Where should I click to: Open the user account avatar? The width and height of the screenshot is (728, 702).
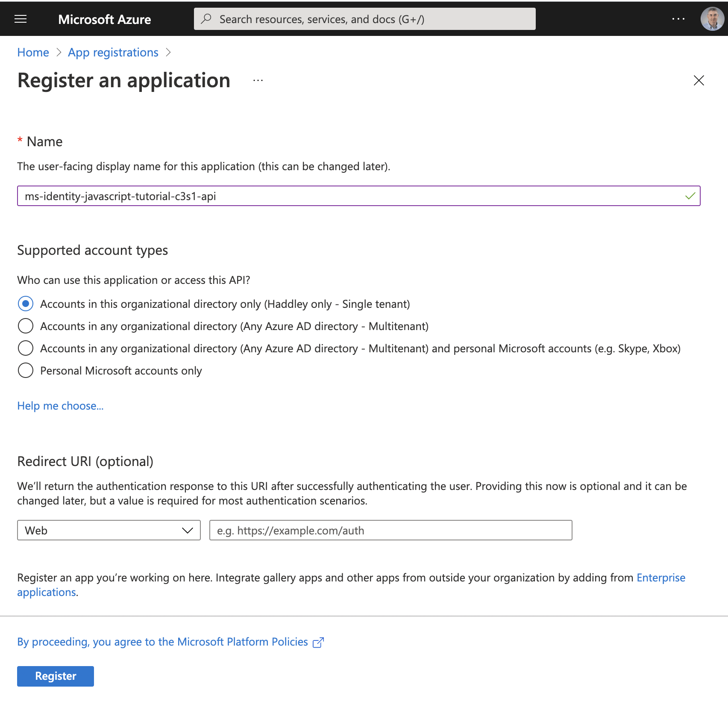[712, 19]
